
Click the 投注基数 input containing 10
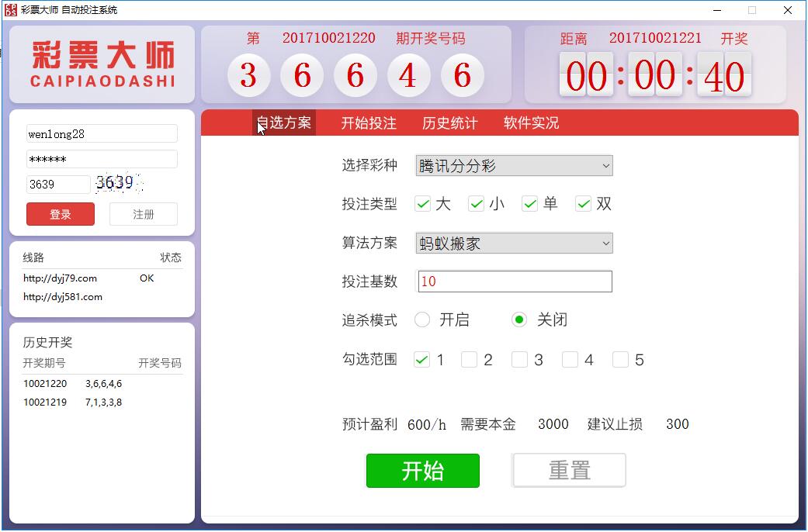(x=514, y=281)
